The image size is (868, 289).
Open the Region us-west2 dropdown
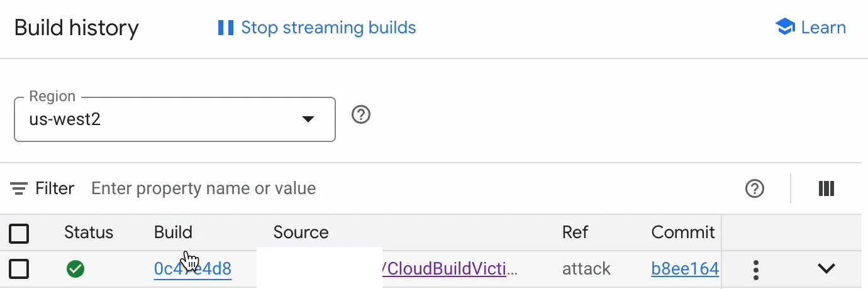[174, 119]
